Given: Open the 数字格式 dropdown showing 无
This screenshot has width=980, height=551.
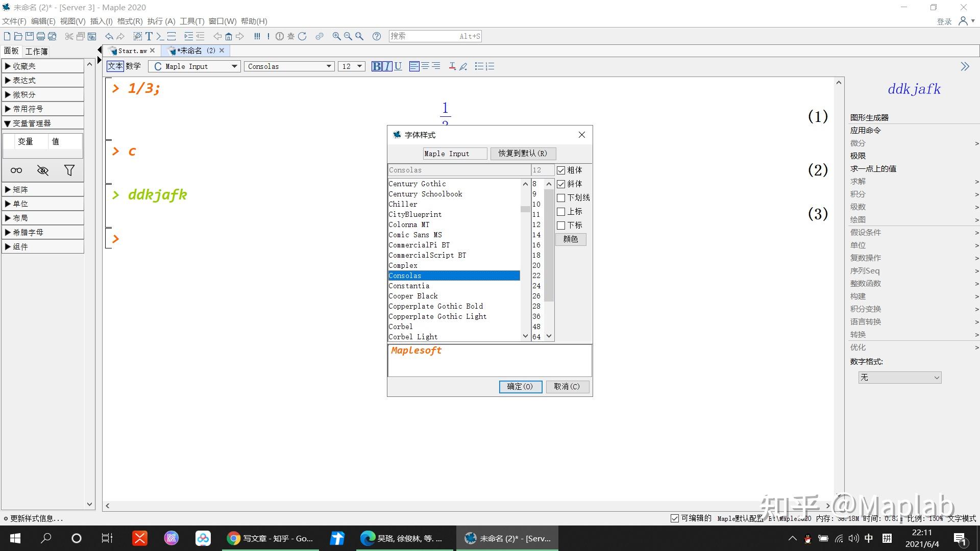Looking at the screenshot, I should (899, 378).
